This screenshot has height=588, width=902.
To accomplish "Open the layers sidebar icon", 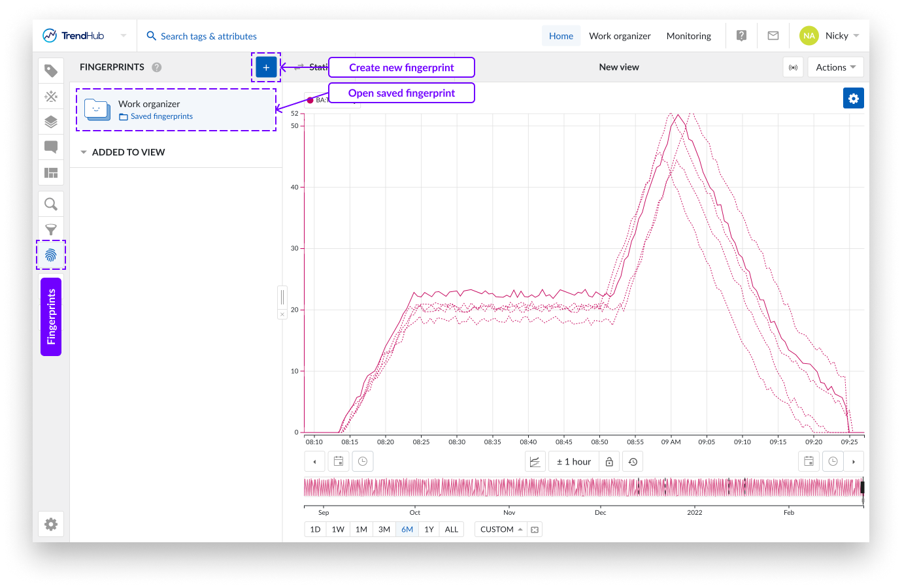I will 51,122.
